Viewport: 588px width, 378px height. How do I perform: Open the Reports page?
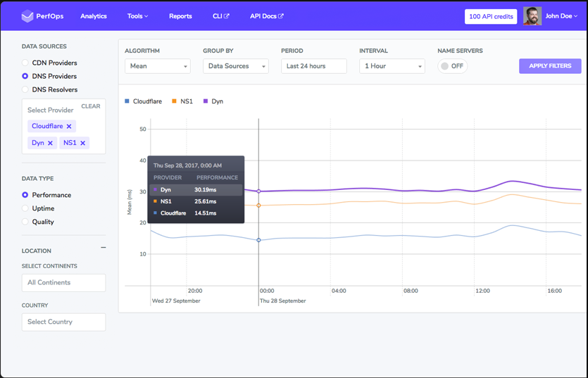click(x=180, y=16)
